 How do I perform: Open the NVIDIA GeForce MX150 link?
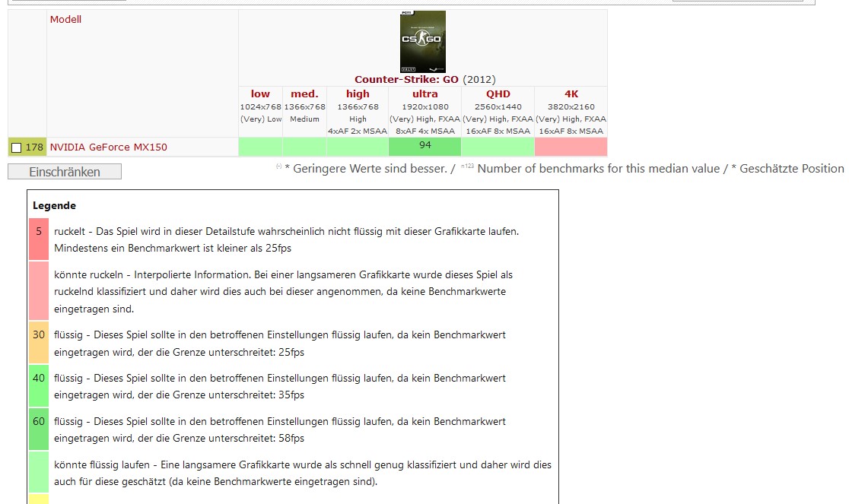[108, 147]
